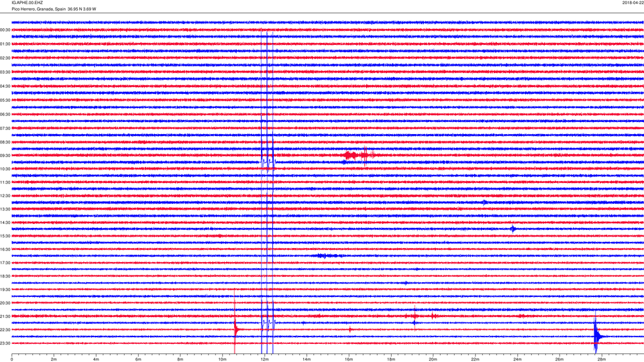Select the 15:30 time label
644x362 pixels.
pos(5,236)
